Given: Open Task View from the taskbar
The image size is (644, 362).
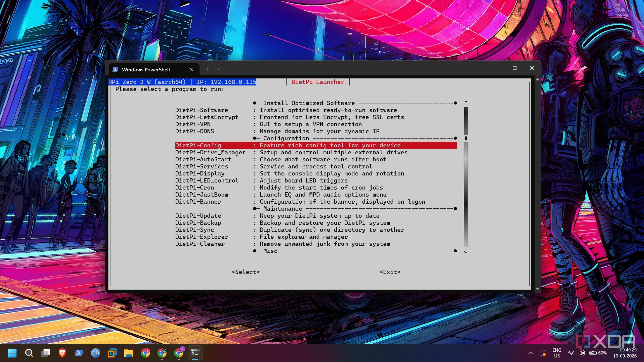Looking at the screenshot, I should click(x=46, y=353).
